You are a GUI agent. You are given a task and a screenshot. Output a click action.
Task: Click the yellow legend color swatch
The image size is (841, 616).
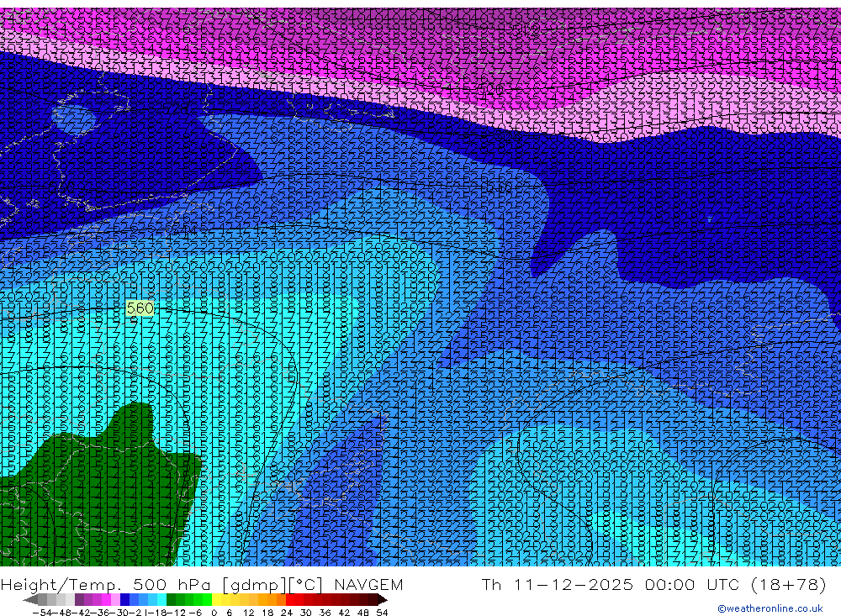(x=217, y=599)
